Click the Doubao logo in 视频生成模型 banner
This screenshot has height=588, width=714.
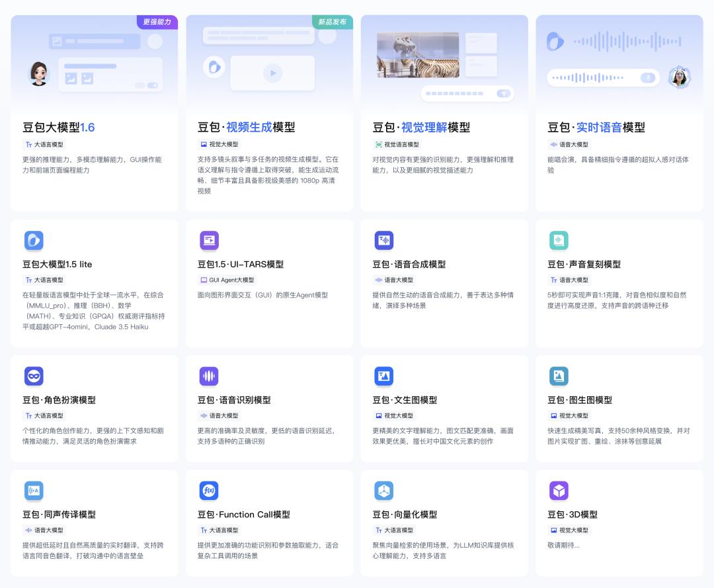(x=214, y=67)
